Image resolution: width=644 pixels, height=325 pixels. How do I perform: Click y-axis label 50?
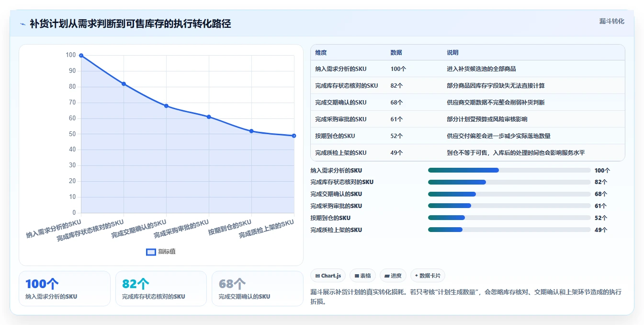pos(72,134)
